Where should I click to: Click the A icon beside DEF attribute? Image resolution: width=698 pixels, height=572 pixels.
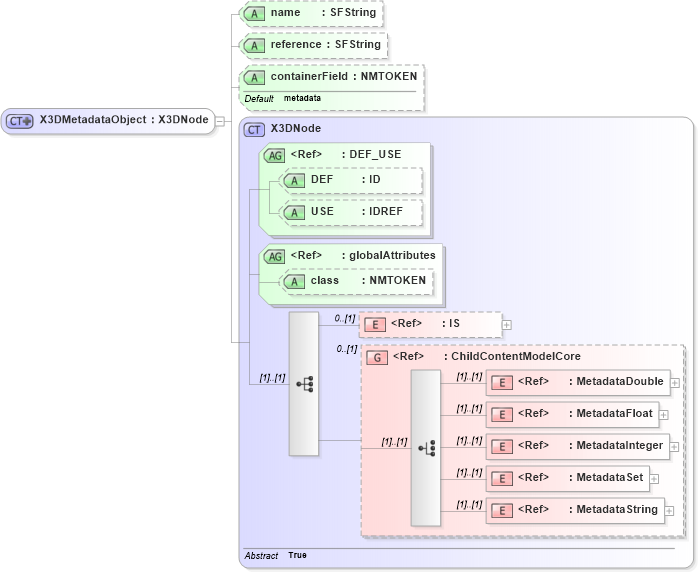[294, 181]
